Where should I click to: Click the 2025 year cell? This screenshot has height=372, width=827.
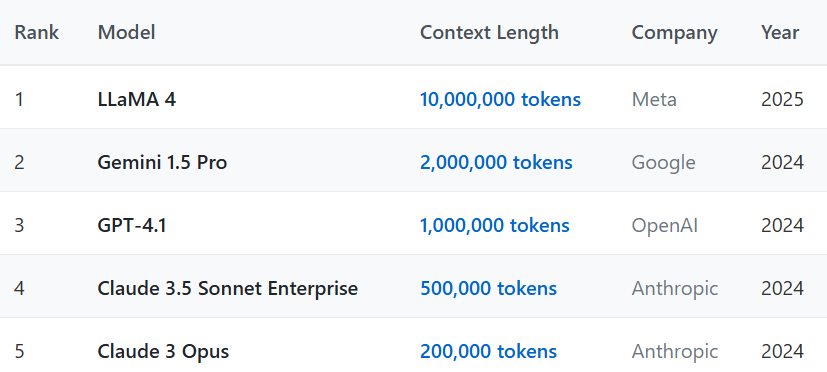(x=782, y=99)
